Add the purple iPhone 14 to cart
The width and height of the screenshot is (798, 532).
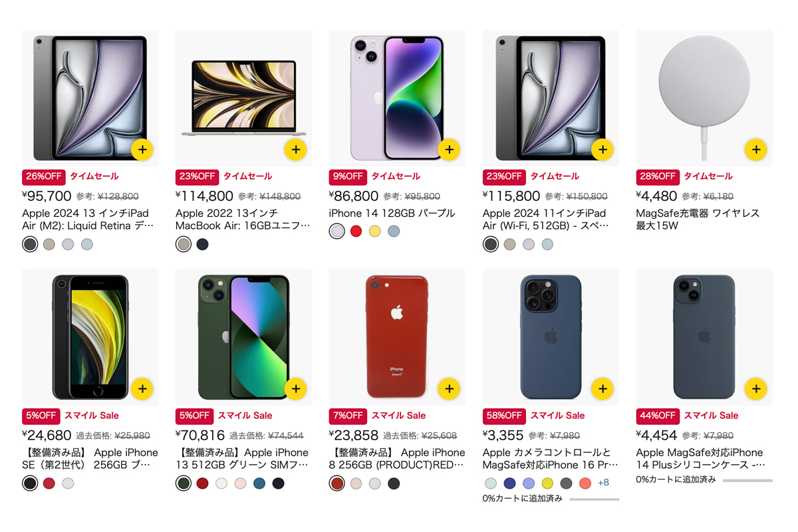click(x=450, y=150)
